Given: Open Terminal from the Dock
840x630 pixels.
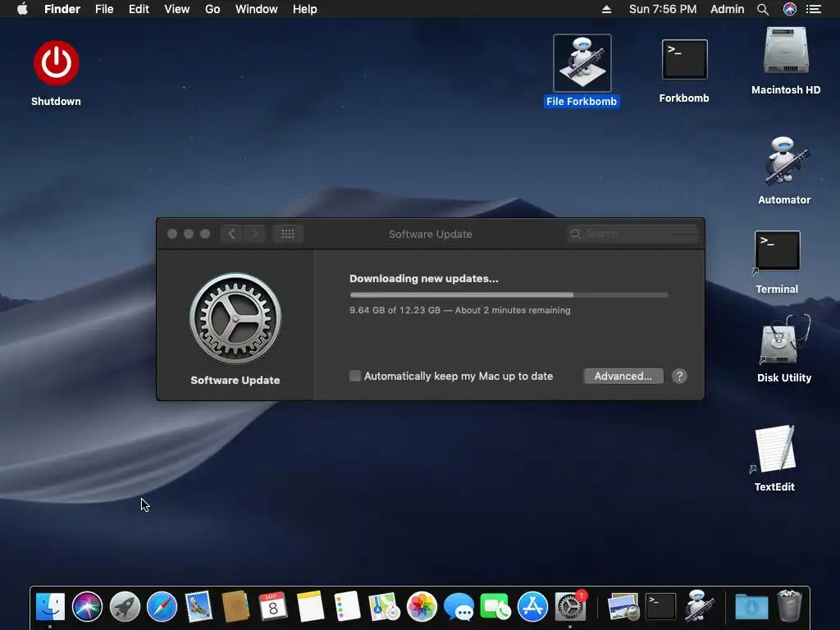Looking at the screenshot, I should (660, 606).
